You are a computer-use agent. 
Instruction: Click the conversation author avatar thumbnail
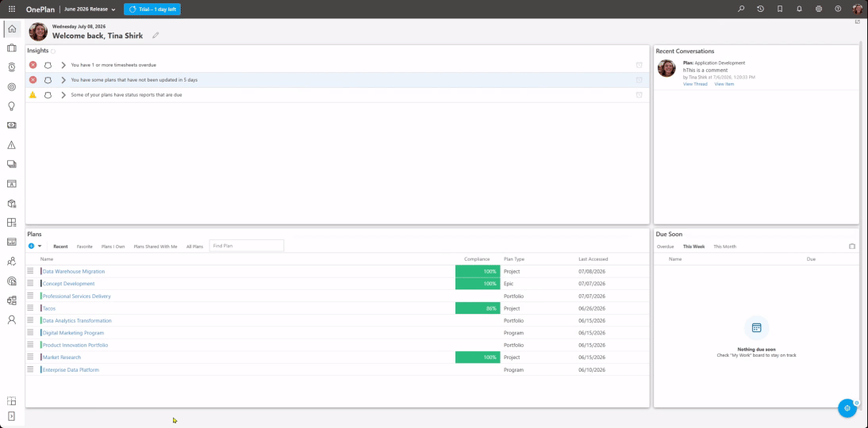[666, 68]
